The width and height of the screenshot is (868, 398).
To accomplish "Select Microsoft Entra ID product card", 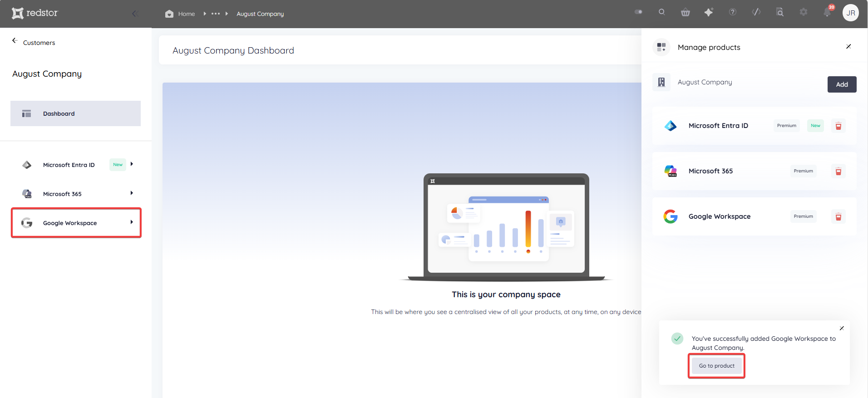I will coord(754,126).
